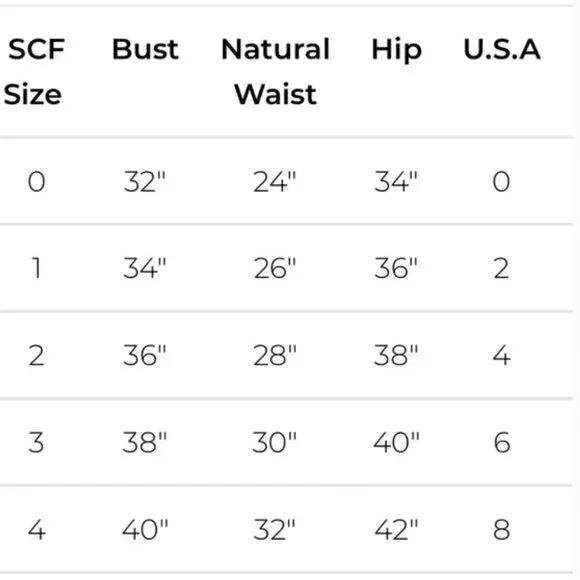Viewport: 580px width, 580px height.
Task: Click the SCF Size column header
Action: click(x=34, y=71)
